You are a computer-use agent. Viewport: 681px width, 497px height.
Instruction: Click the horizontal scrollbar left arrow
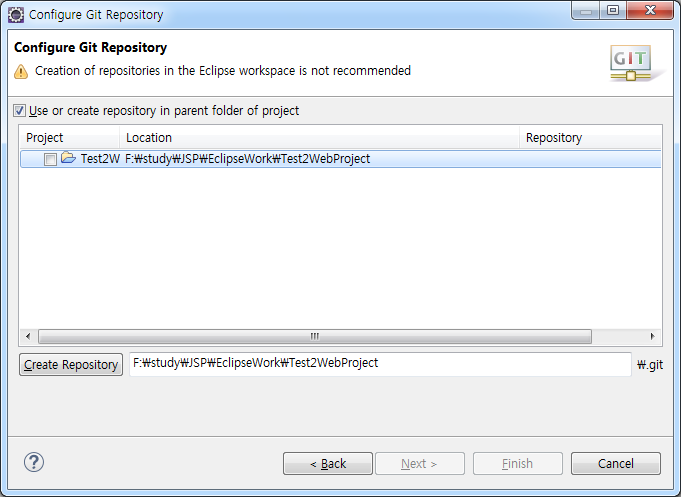click(28, 336)
